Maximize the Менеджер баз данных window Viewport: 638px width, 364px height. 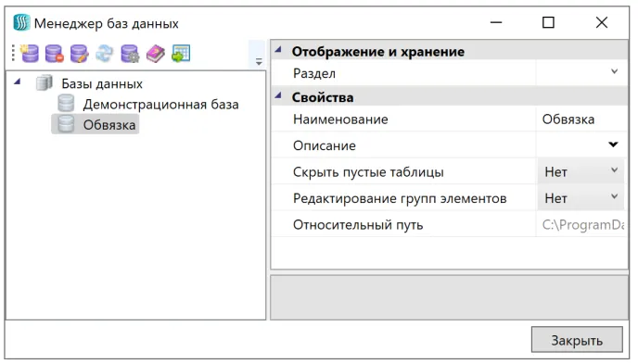[x=548, y=22]
